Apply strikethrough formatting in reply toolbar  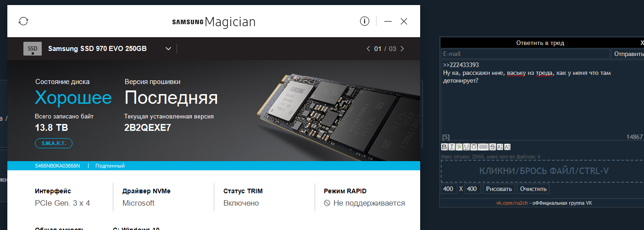click(x=493, y=147)
